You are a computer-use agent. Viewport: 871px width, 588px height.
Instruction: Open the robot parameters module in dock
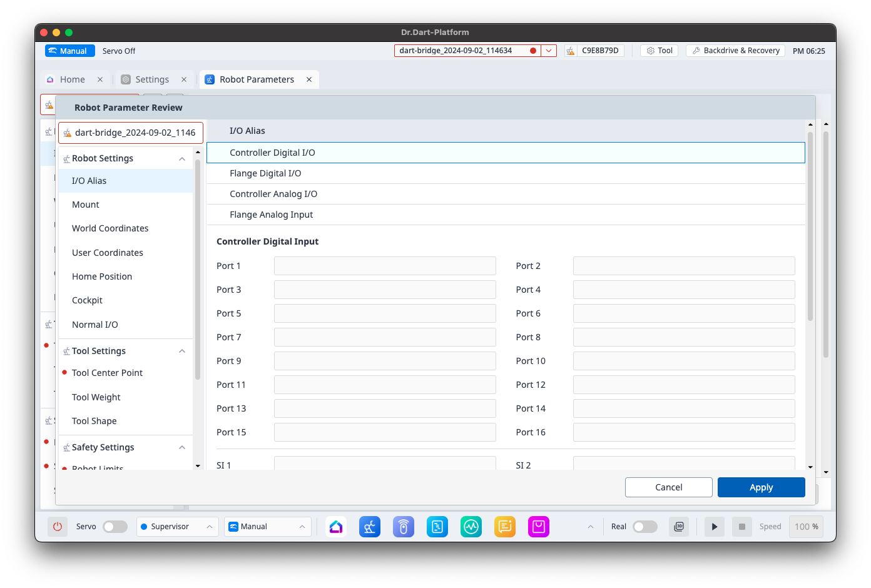pos(370,527)
